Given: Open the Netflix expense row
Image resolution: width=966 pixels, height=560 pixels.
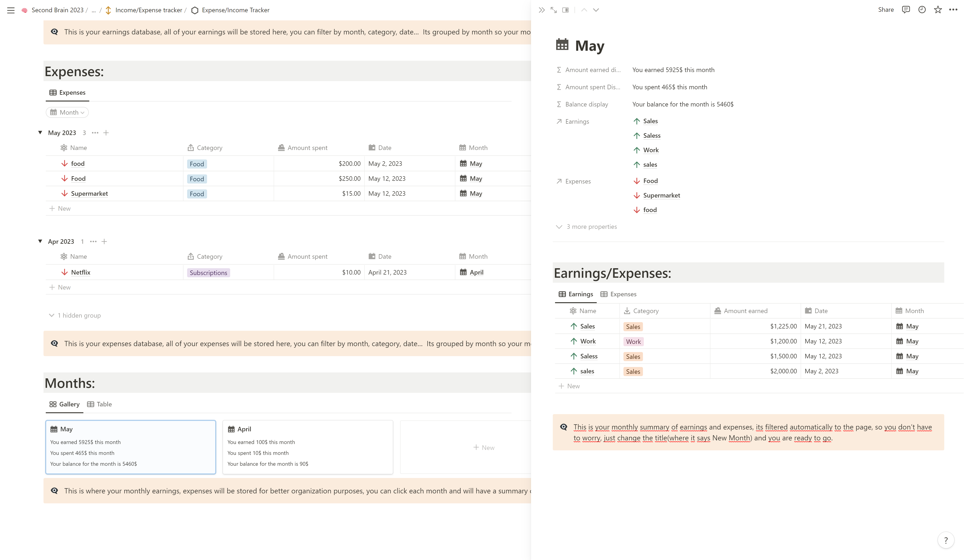Looking at the screenshot, I should [80, 273].
